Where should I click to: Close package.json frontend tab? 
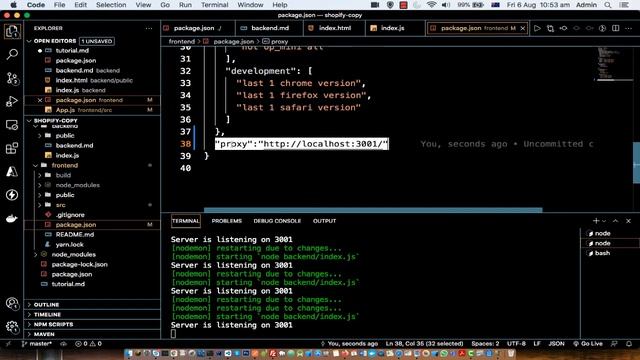tap(522, 28)
